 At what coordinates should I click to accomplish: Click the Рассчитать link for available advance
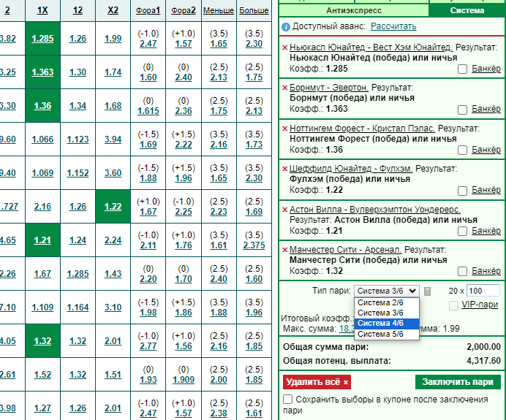pos(393,26)
